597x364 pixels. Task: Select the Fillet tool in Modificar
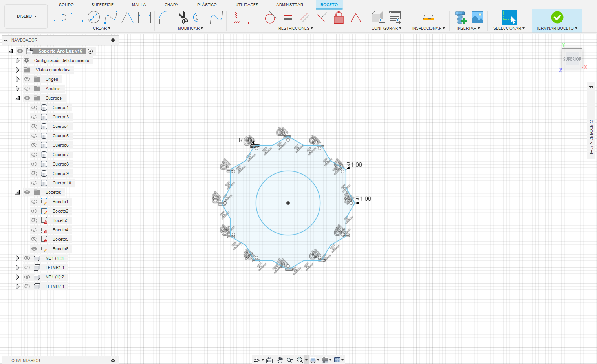click(165, 17)
